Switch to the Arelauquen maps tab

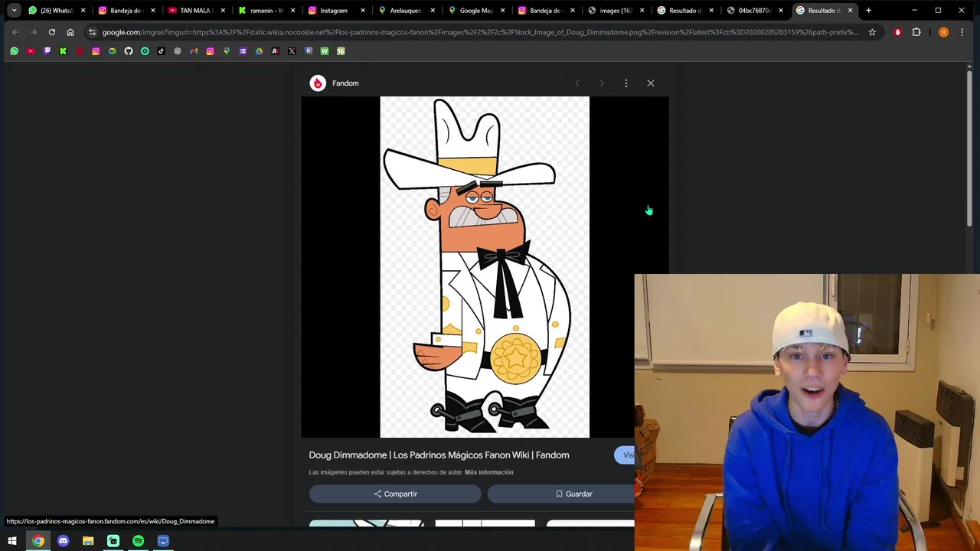pos(406,11)
